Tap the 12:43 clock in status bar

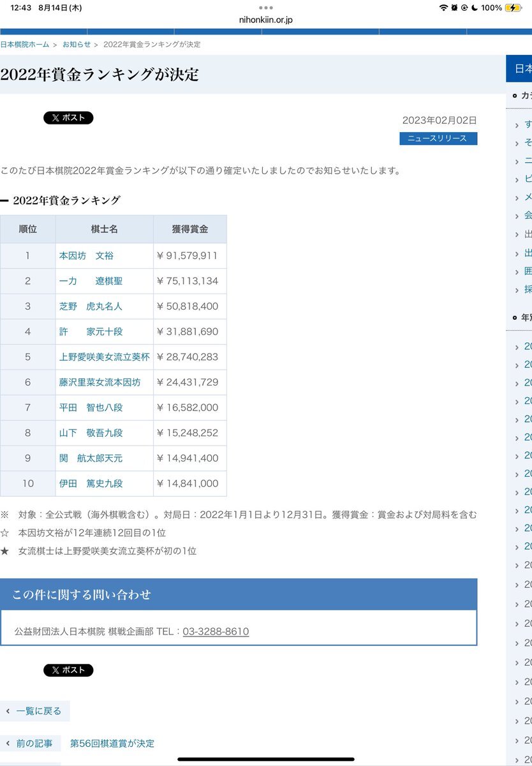[x=21, y=8]
